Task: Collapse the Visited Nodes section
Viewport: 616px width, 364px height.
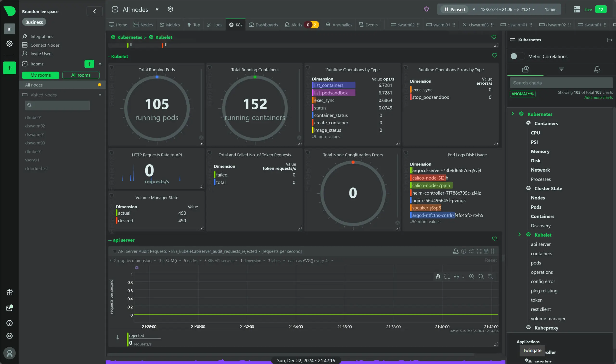Action: (100, 95)
